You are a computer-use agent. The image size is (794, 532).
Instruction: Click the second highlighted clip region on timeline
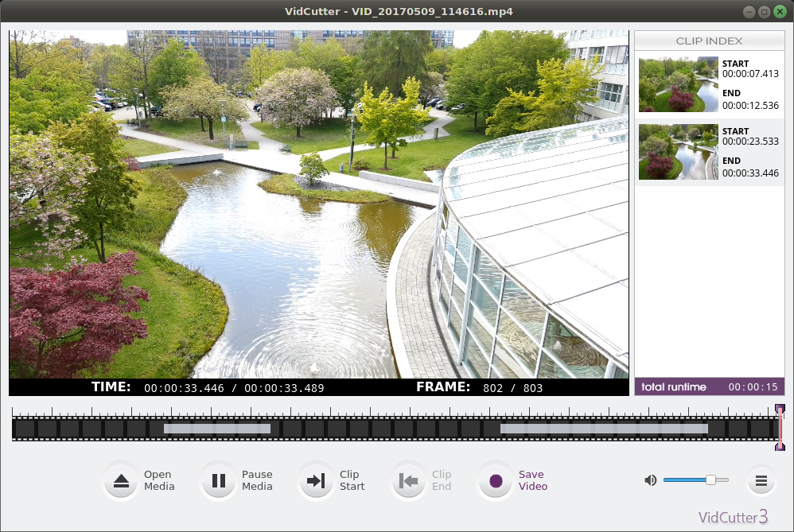point(603,429)
